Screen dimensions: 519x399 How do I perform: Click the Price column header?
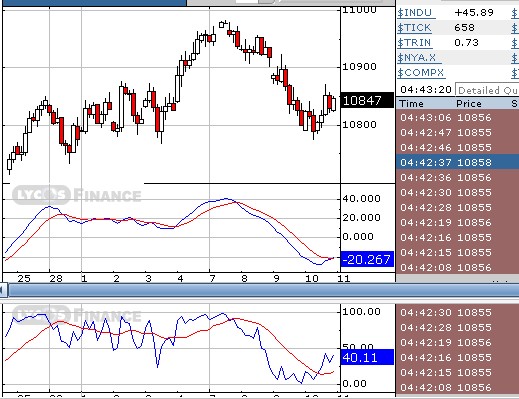(469, 104)
